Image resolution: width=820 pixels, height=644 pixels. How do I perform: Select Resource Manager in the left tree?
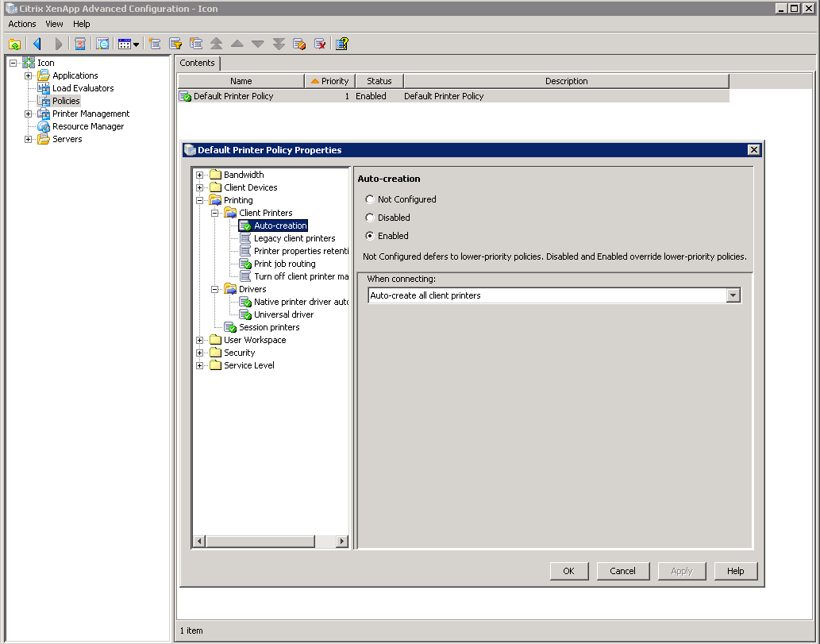88,126
